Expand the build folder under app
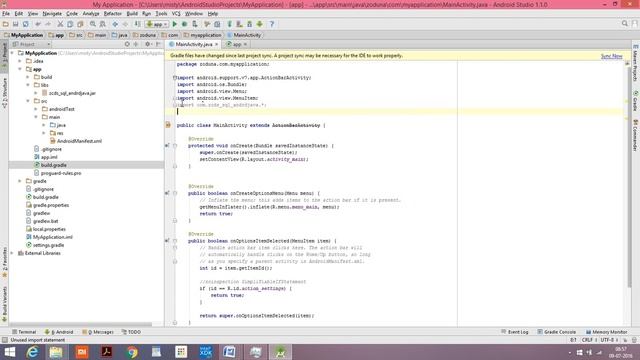640x360 pixels. 28,77
